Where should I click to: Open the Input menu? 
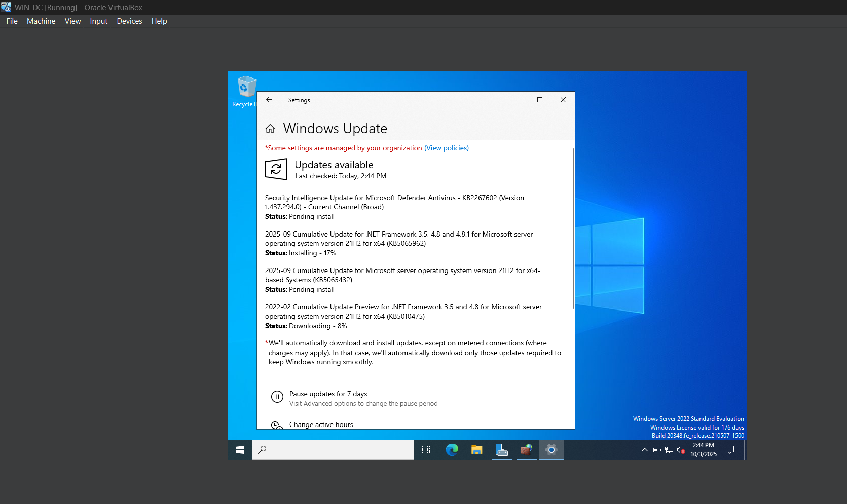coord(99,21)
